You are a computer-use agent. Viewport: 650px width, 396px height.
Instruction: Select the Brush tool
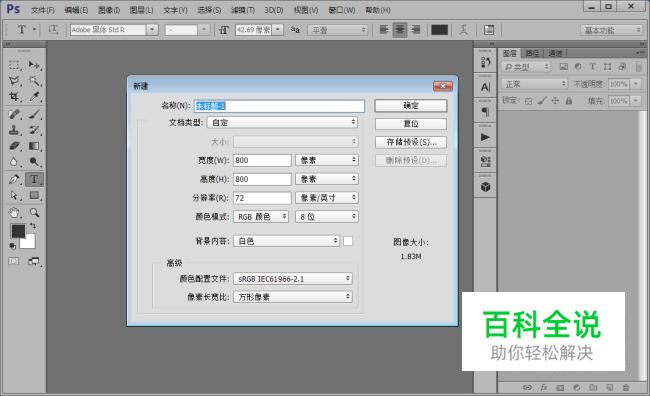coord(34,114)
